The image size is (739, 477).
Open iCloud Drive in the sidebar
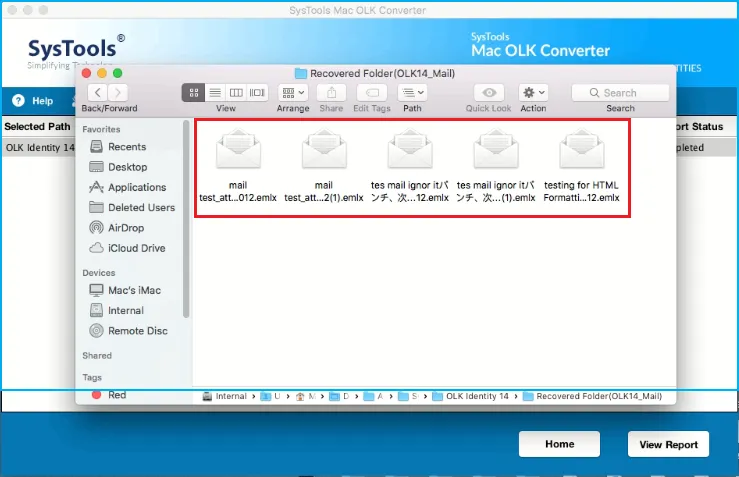136,248
